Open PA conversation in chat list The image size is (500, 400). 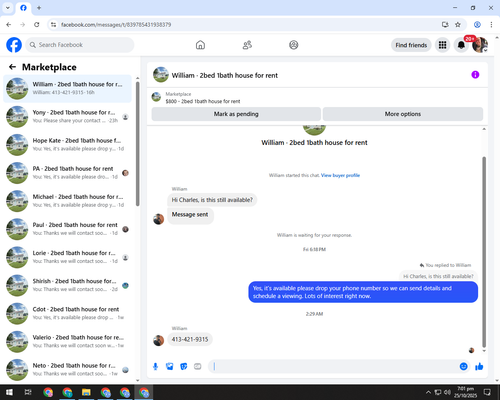pos(67,173)
